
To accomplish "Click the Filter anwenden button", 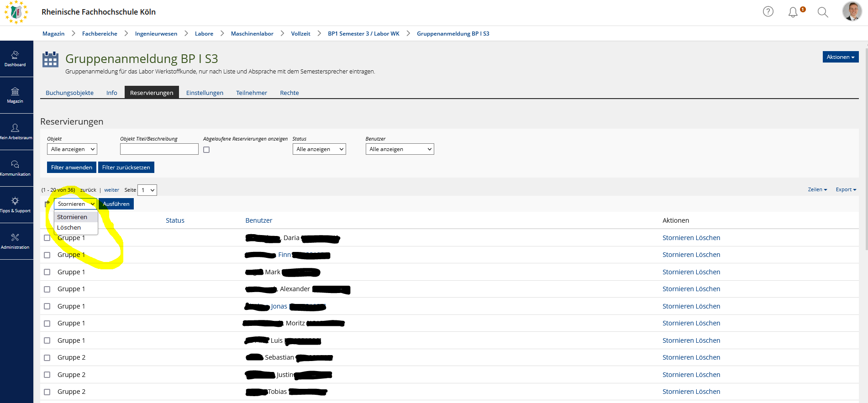I will [72, 167].
